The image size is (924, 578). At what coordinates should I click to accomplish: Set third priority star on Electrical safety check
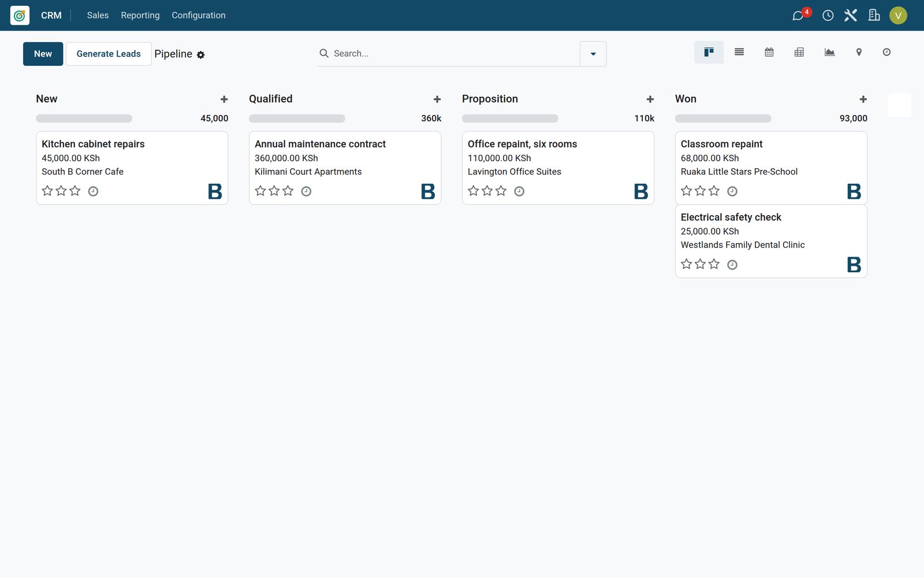tap(714, 264)
